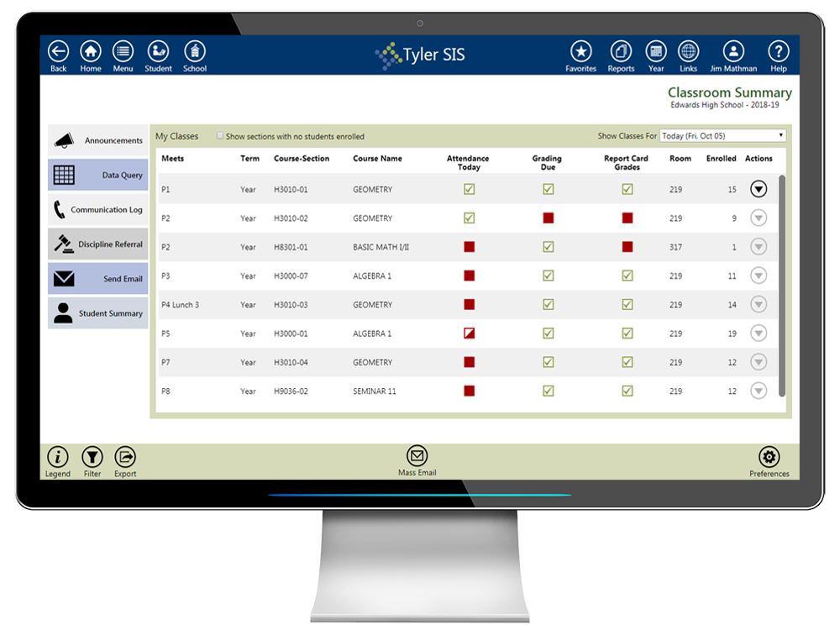Screen dimensions: 840x630
Task: Click the Tyler SIS logo
Action: coord(419,55)
